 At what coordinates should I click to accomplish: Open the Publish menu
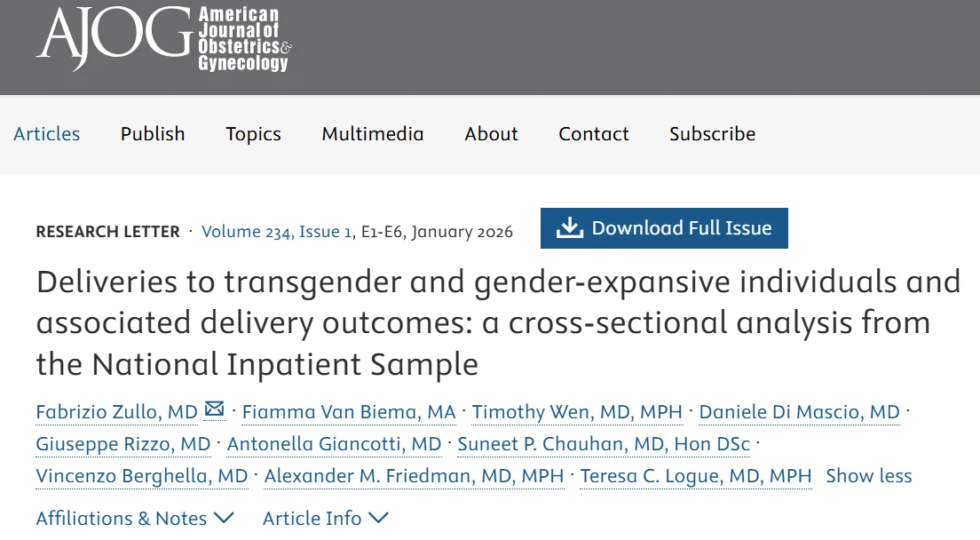[153, 134]
